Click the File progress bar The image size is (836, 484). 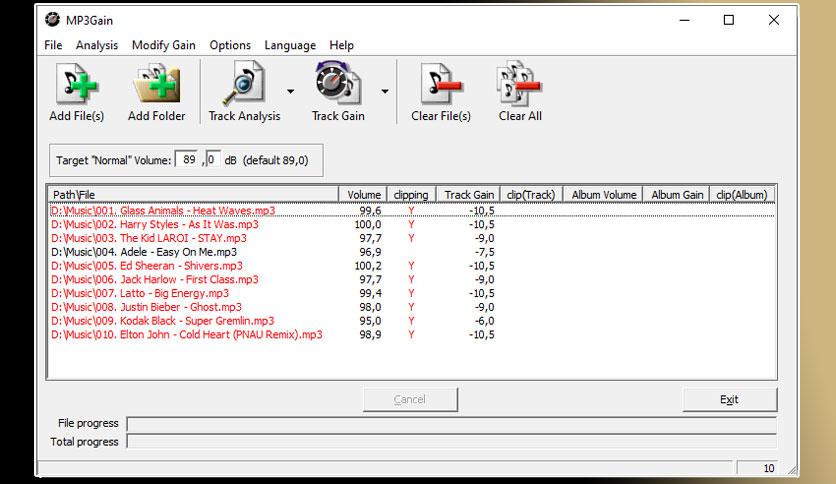pos(451,424)
